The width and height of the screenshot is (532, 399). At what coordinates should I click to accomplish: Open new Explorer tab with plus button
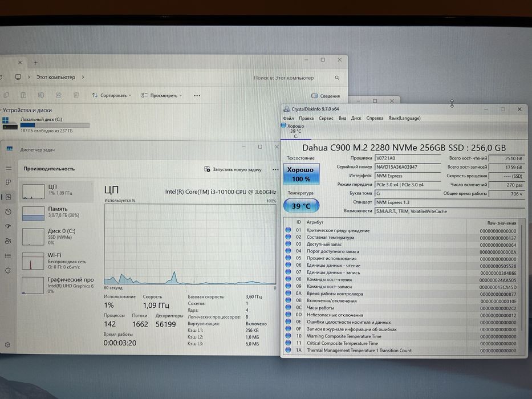35,63
